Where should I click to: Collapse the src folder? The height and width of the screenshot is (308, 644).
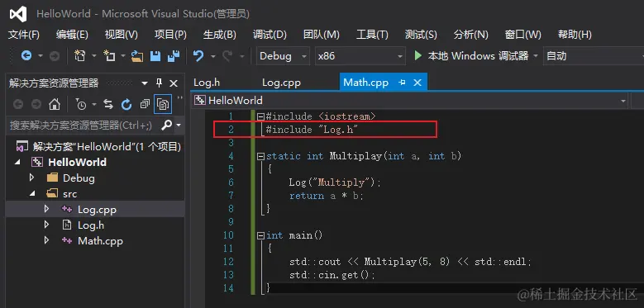click(32, 193)
